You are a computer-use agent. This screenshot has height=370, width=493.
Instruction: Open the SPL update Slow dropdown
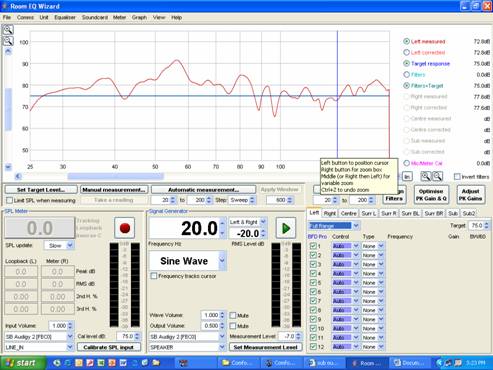point(70,245)
